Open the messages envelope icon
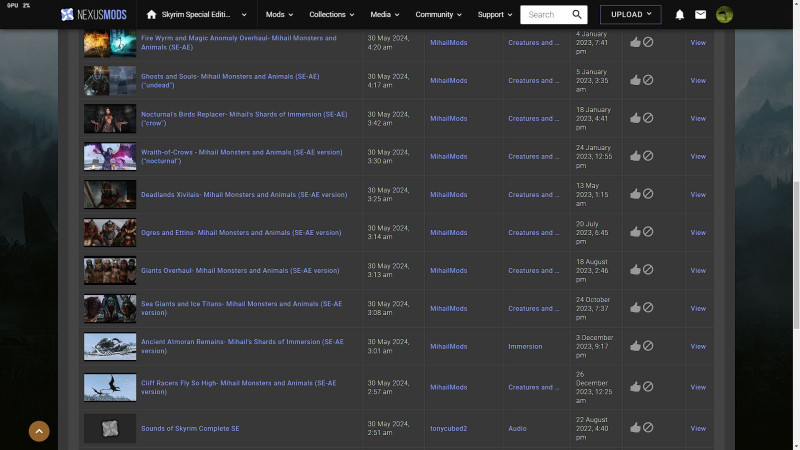This screenshot has width=800, height=450. coord(701,15)
